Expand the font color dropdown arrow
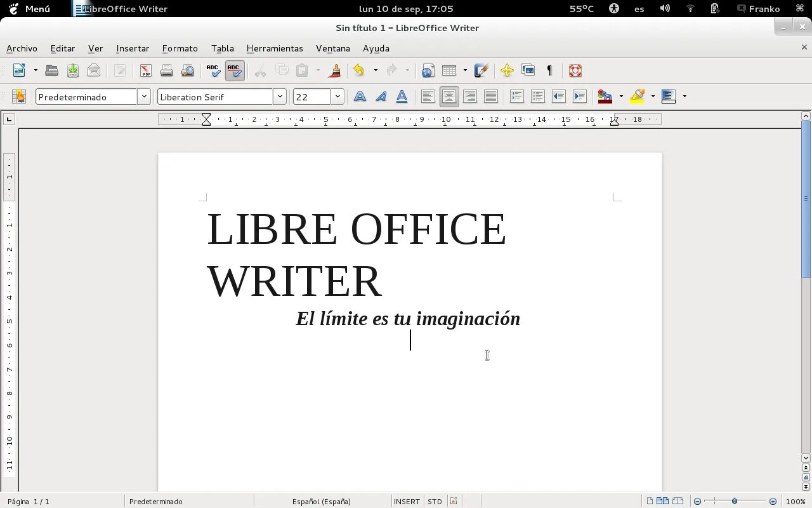812x508 pixels. pos(621,97)
